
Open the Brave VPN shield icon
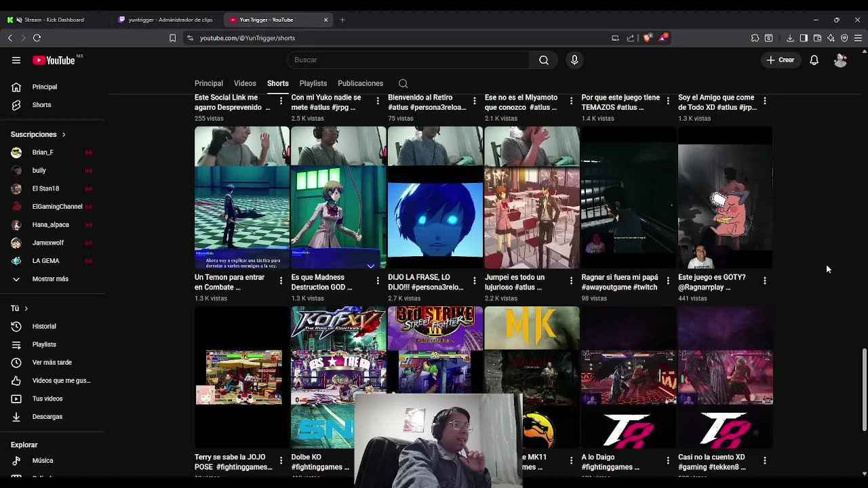point(844,38)
